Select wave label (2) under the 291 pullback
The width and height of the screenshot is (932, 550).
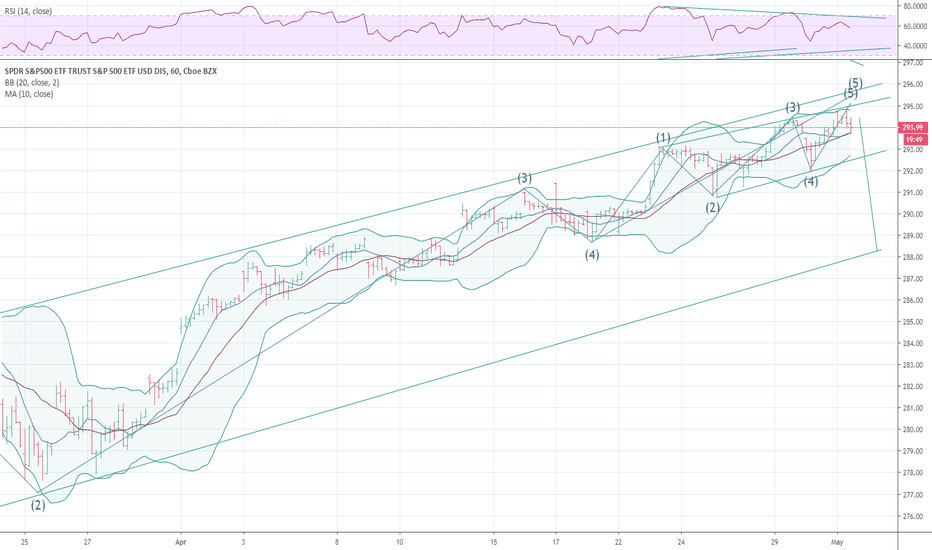point(713,208)
